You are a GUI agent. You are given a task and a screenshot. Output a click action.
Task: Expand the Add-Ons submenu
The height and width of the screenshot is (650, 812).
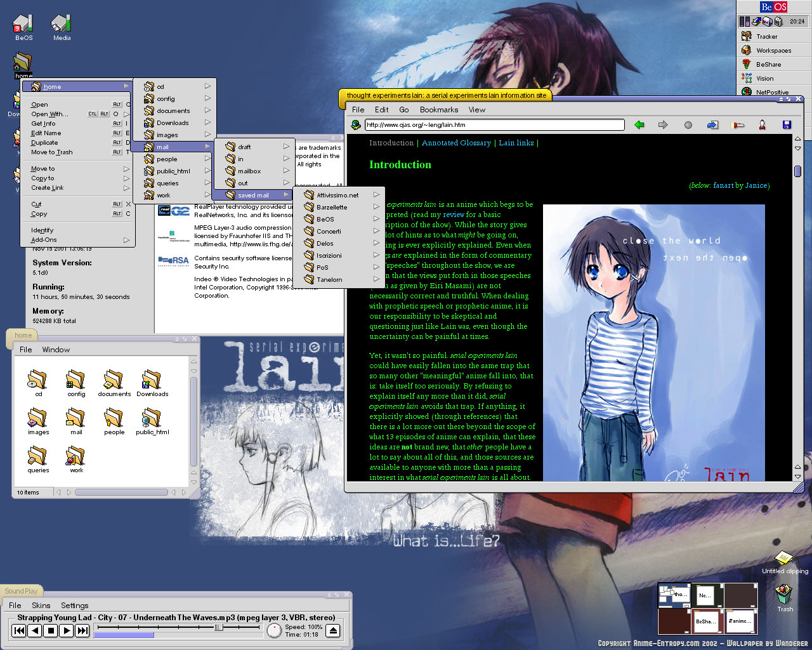[78, 240]
